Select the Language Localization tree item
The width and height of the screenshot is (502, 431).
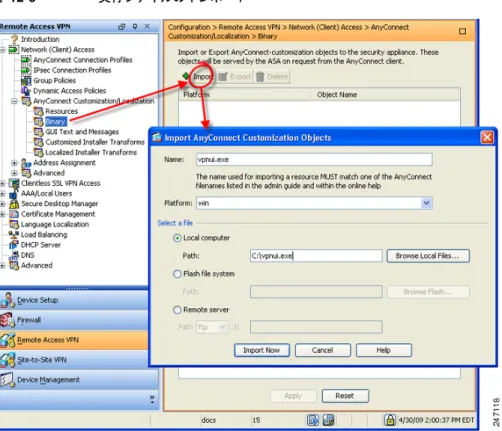tap(55, 225)
